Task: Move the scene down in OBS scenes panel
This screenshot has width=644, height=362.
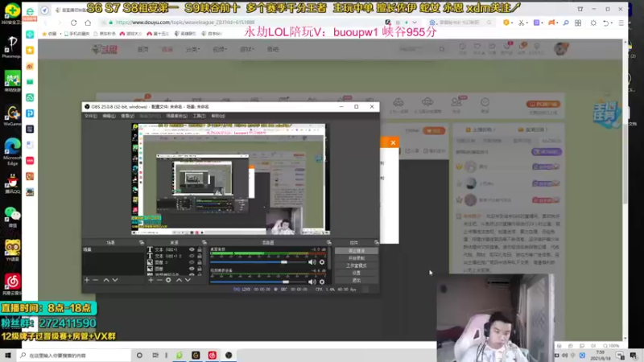Action: pyautogui.click(x=115, y=280)
